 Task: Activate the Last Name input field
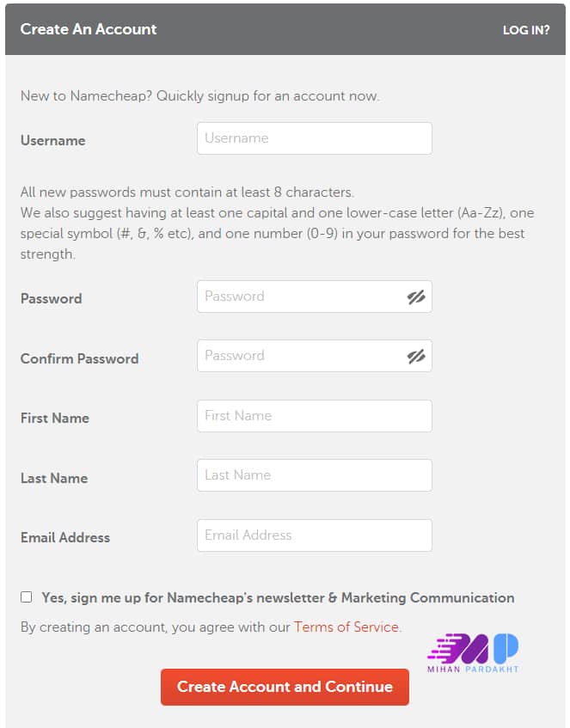pyautogui.click(x=314, y=474)
